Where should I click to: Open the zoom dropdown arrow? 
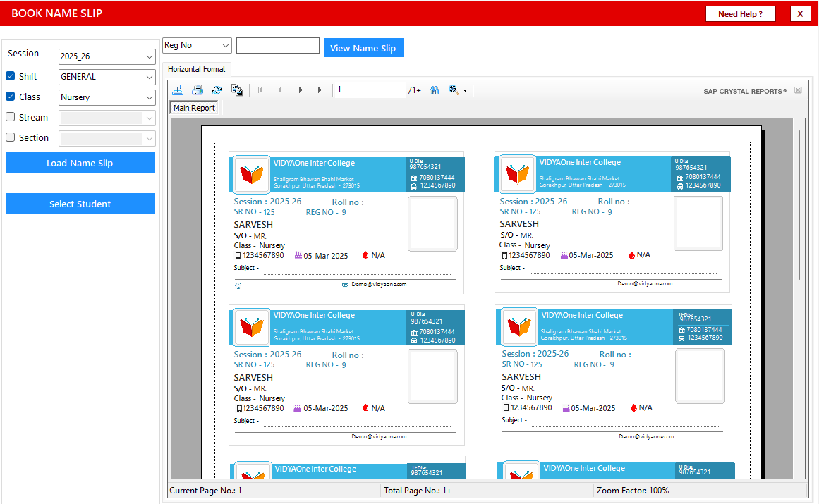(x=465, y=91)
